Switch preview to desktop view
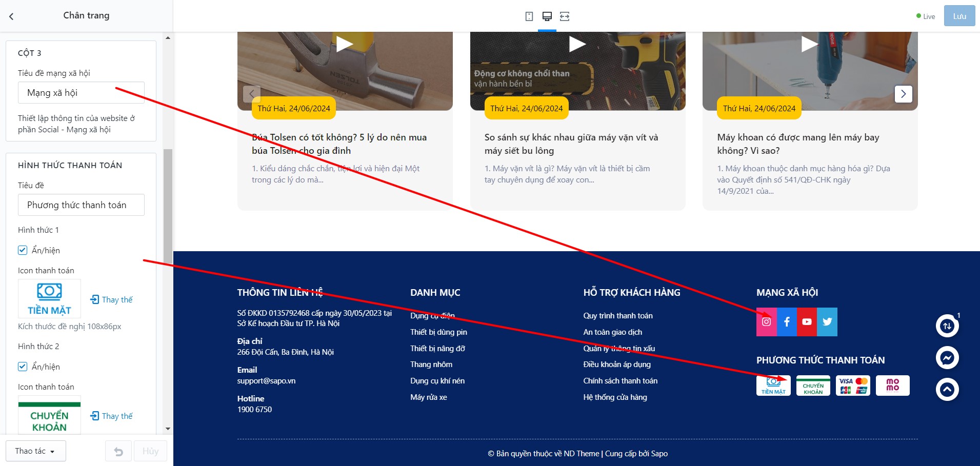Image resolution: width=980 pixels, height=466 pixels. [547, 16]
